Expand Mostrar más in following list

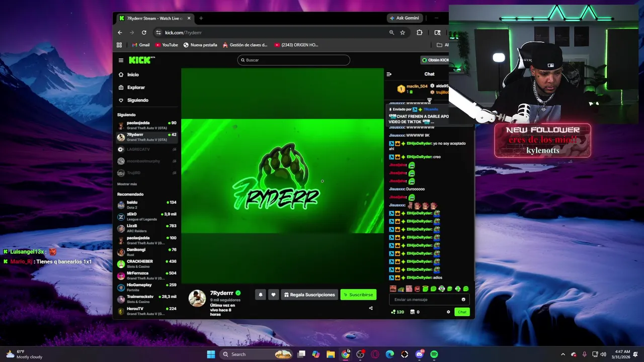[127, 184]
